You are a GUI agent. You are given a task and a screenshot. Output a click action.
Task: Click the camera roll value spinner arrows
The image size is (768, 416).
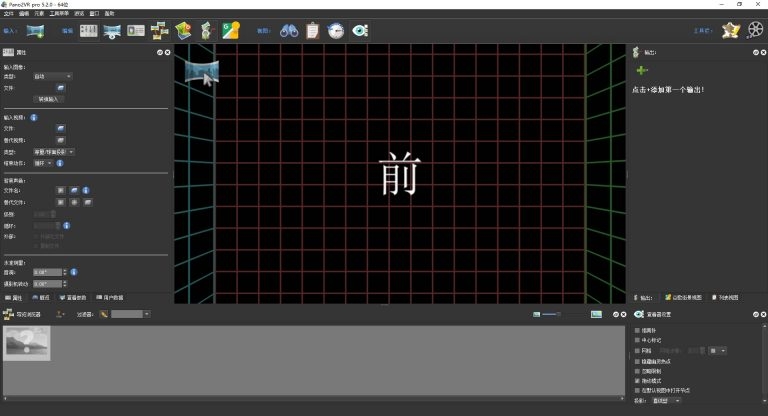65,284
